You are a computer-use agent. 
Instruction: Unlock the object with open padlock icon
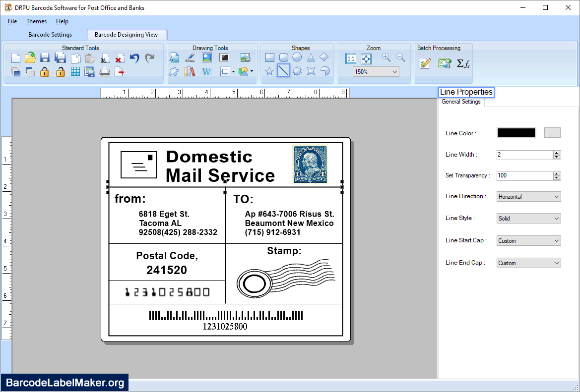[x=61, y=72]
